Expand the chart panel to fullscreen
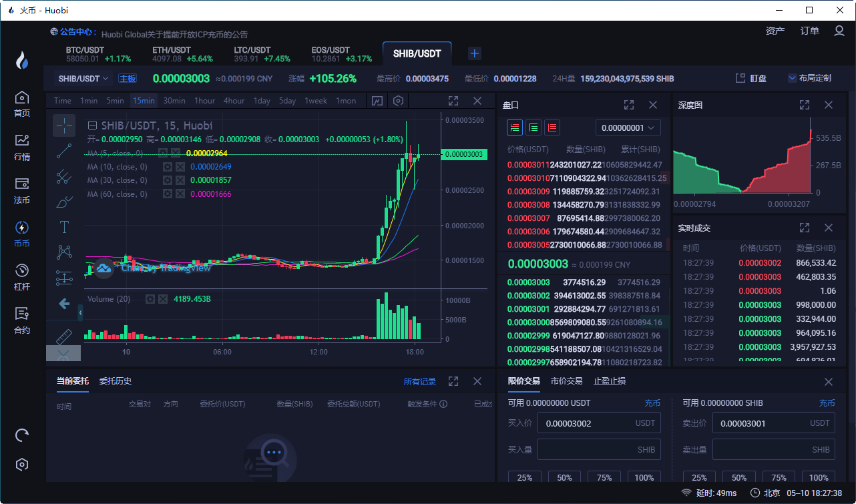856x504 pixels. 453,101
